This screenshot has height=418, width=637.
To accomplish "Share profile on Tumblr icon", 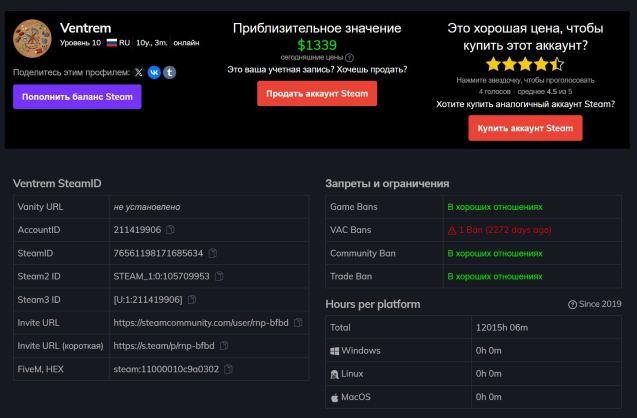I will click(x=169, y=72).
